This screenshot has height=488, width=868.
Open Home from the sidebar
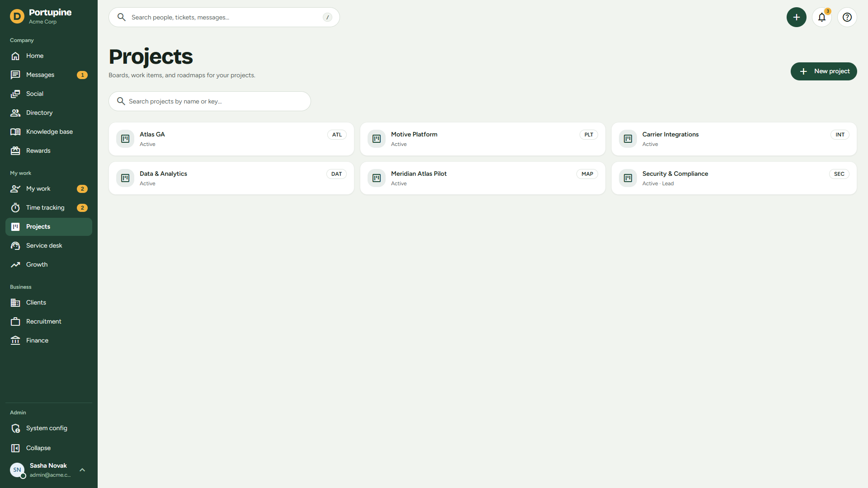[49, 56]
